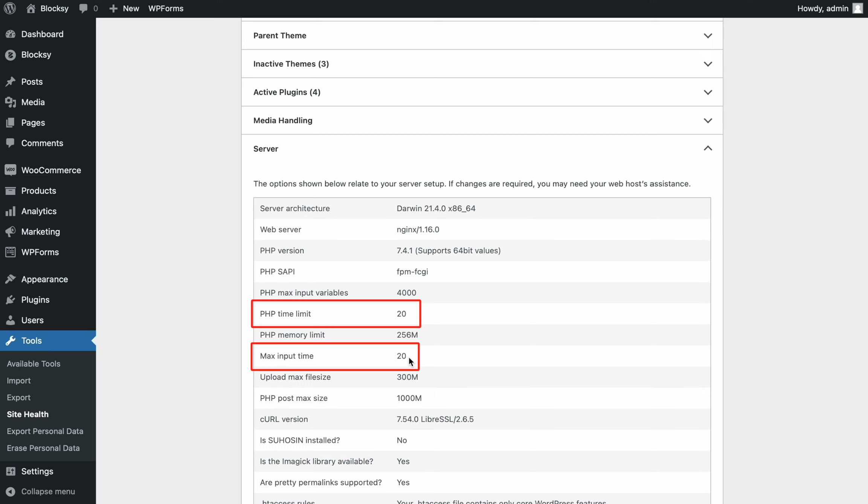The image size is (868, 504).
Task: Click the Dashboard gauge icon
Action: (11, 34)
